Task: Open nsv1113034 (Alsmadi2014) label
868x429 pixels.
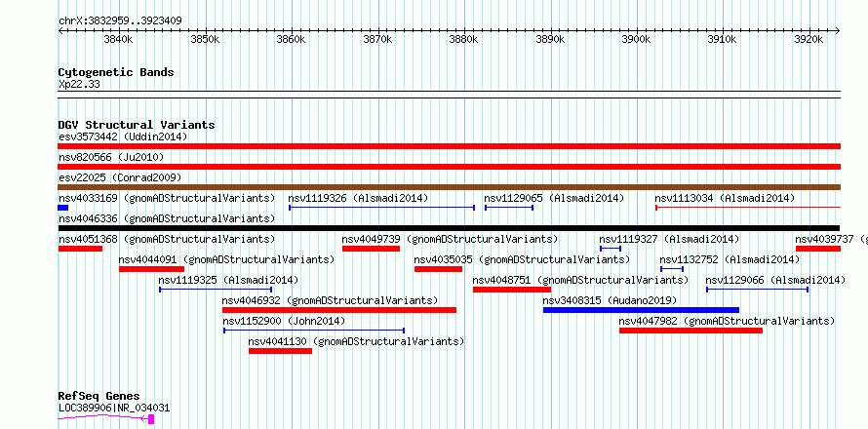Action: [725, 198]
